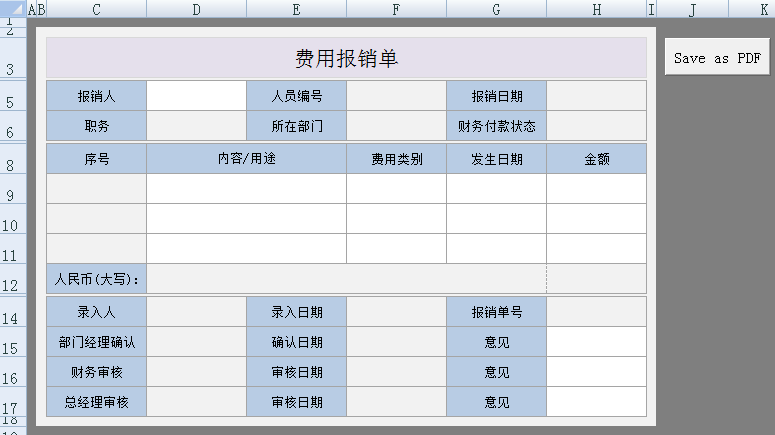Screen dimensions: 775x435
Task: Click the 人员编号 value cell
Action: click(x=396, y=96)
